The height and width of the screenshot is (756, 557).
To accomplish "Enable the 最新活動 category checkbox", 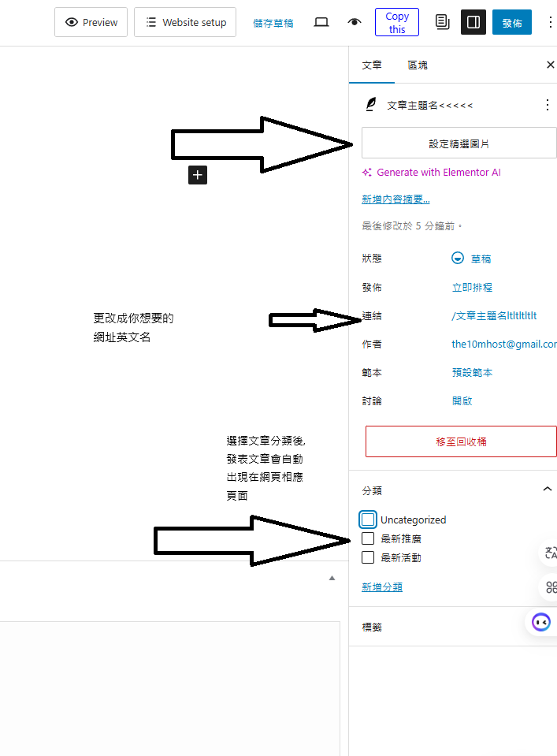I will click(368, 557).
